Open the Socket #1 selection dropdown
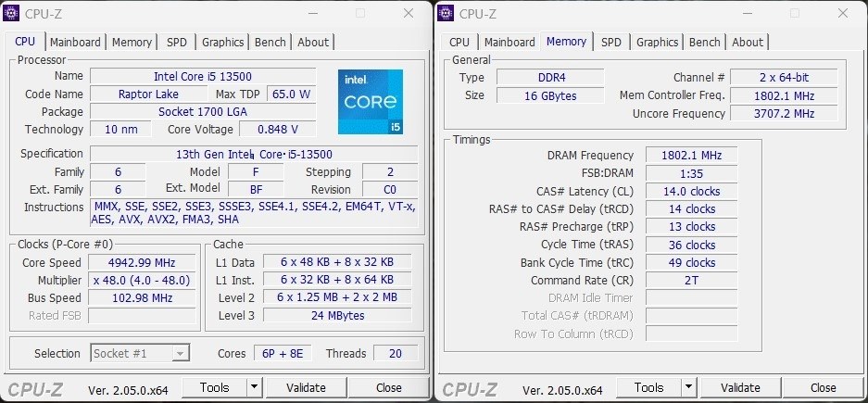The image size is (868, 403). coord(140,353)
